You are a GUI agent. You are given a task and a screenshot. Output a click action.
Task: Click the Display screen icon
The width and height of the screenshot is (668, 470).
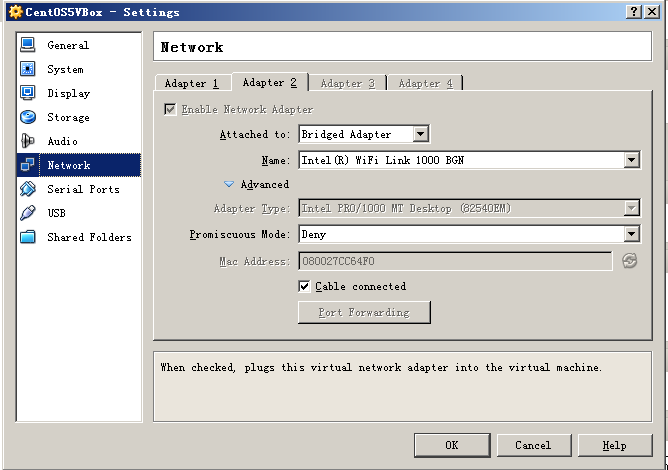[28, 92]
